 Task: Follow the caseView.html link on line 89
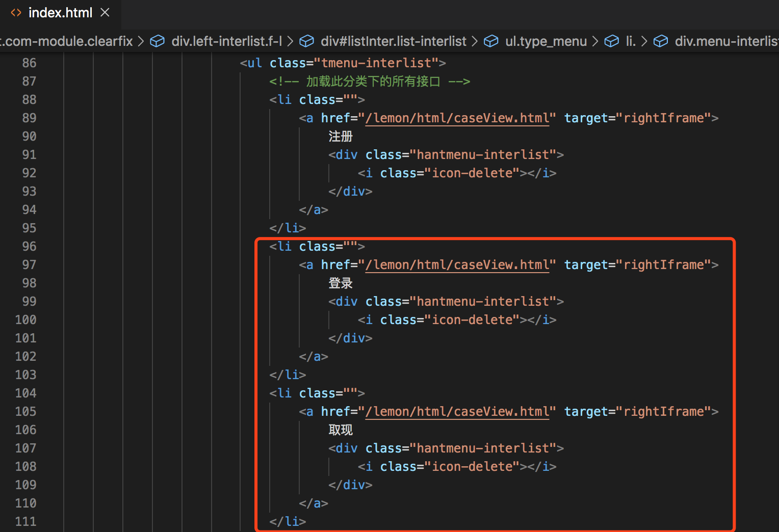457,118
